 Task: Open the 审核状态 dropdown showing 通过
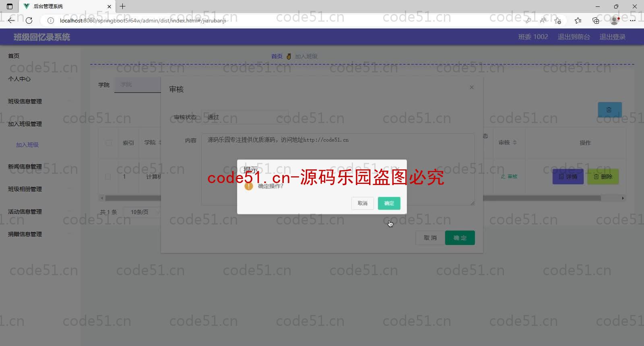245,117
